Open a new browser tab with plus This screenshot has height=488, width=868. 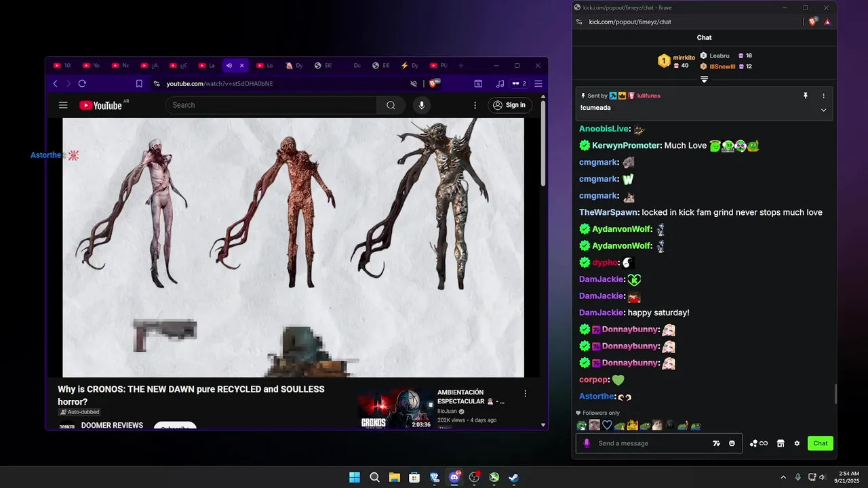461,66
